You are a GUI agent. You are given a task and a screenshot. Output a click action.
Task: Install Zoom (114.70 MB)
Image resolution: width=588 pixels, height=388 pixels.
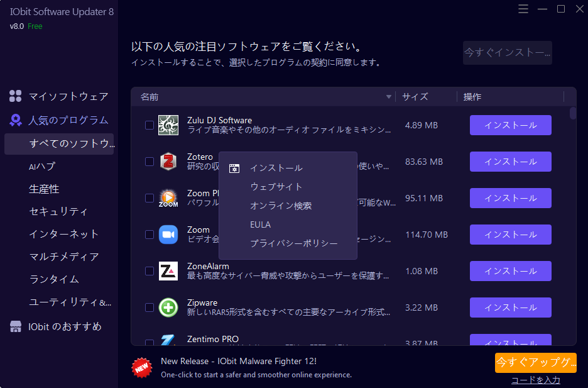click(510, 234)
